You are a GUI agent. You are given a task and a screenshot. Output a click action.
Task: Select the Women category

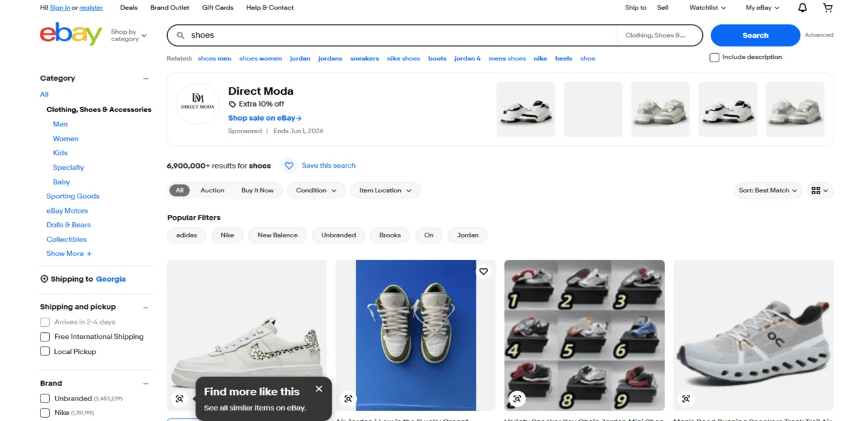click(x=66, y=139)
